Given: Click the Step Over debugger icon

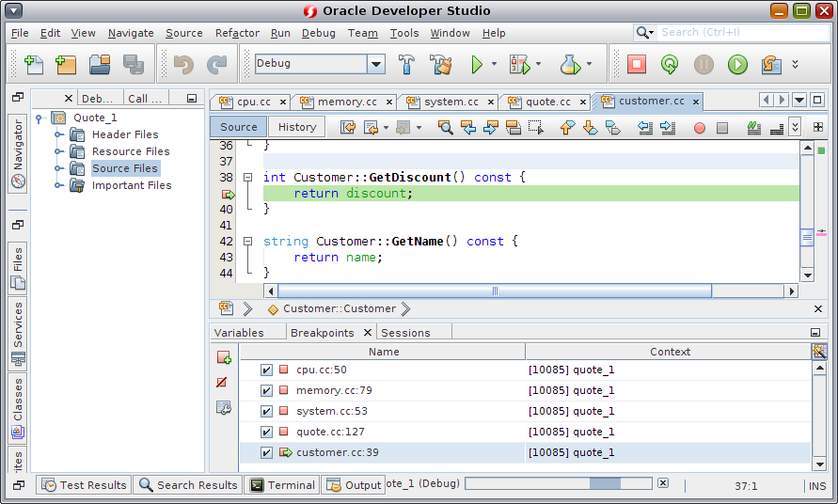Looking at the screenshot, I should tap(770, 65).
